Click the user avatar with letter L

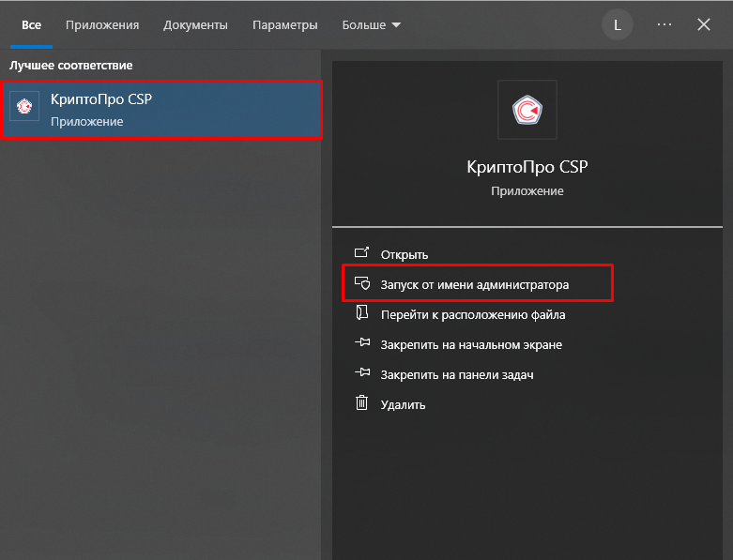[617, 25]
